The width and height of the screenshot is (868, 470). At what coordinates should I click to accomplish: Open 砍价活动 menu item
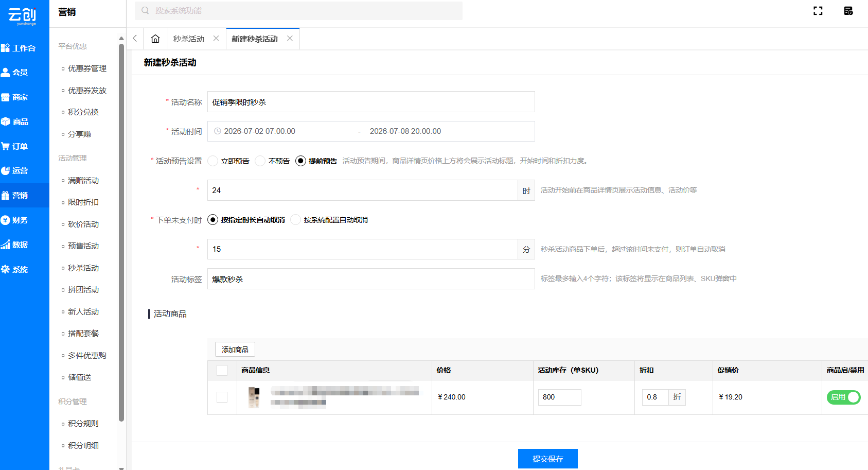point(83,224)
